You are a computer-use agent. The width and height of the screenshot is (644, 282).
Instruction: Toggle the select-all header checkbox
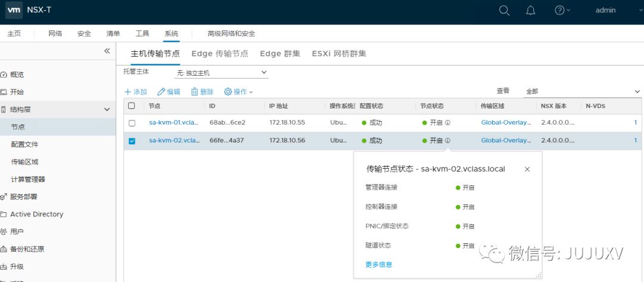132,106
